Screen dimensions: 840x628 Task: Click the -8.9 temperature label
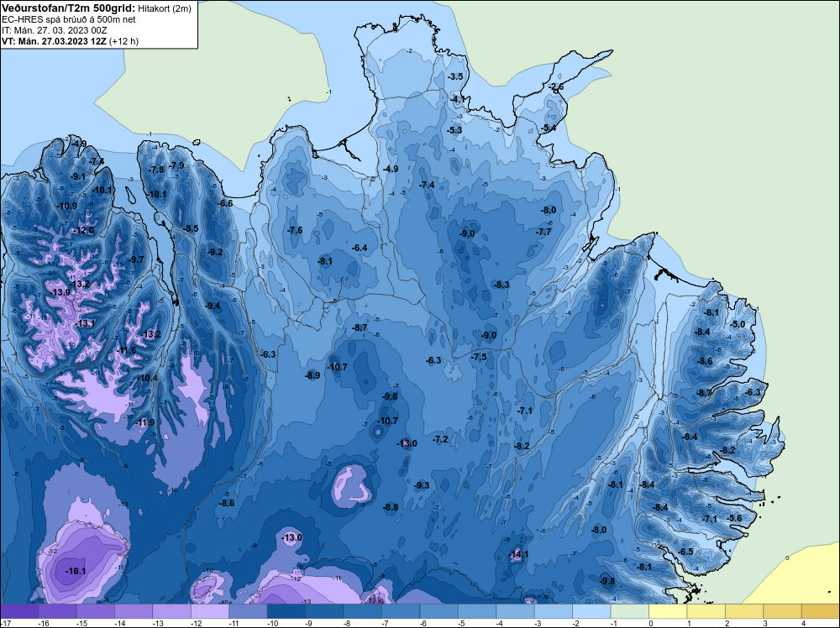[312, 375]
